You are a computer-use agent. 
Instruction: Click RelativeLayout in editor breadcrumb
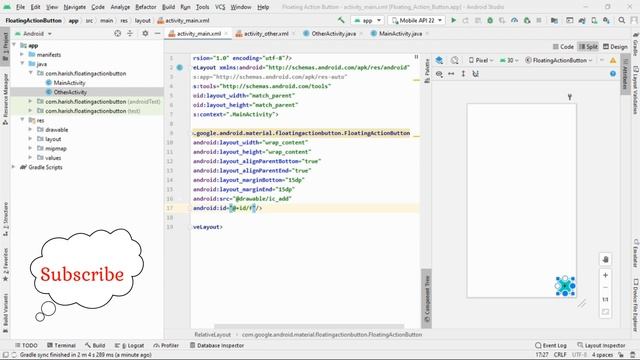213,334
